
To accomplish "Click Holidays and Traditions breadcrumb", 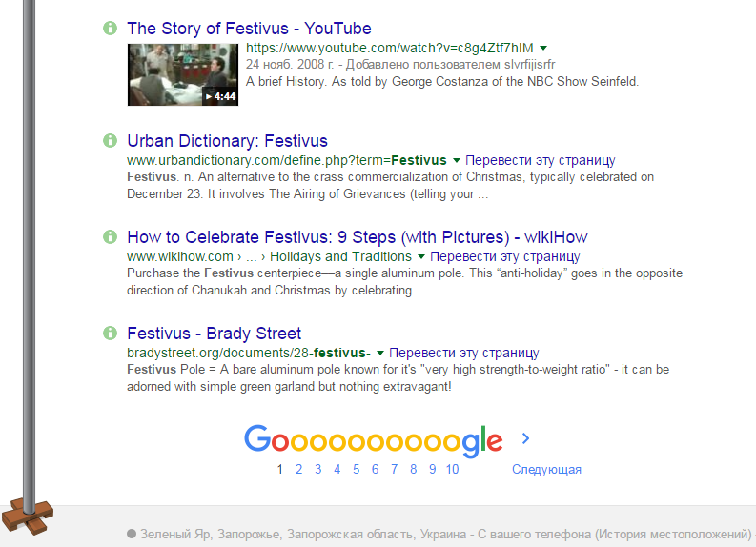I will (x=340, y=256).
